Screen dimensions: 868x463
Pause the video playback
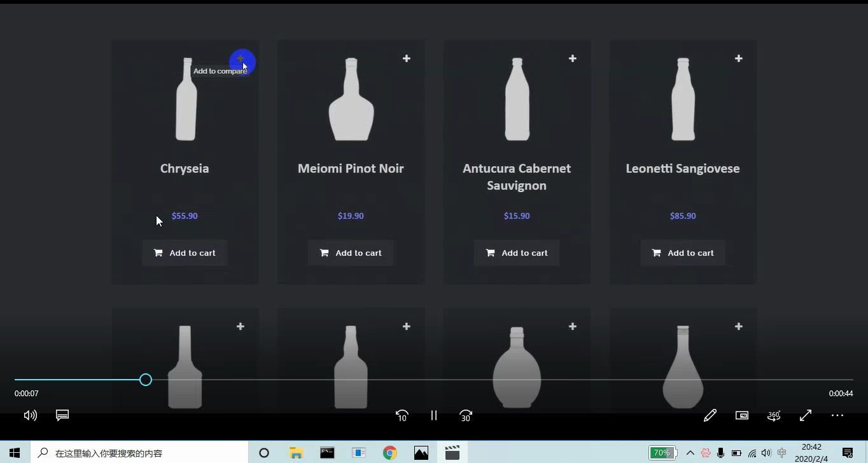(x=434, y=415)
